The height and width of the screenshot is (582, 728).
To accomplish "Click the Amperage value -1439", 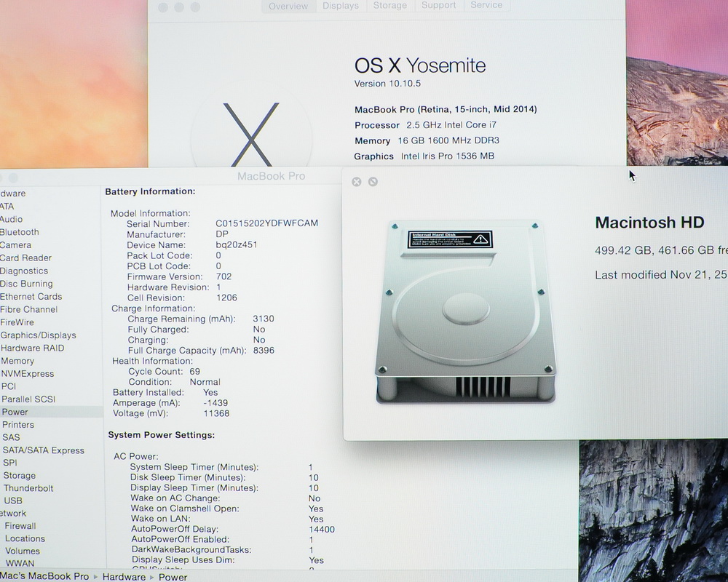I will [x=215, y=403].
